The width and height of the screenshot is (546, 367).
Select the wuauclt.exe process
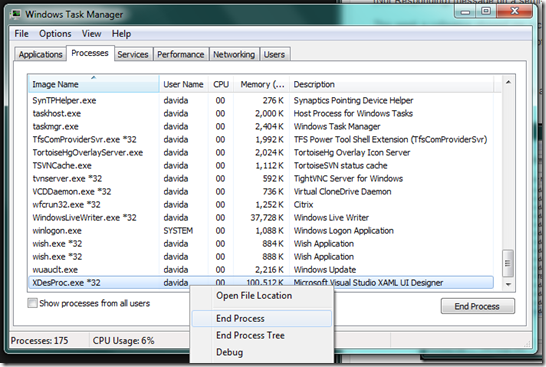pos(261,270)
